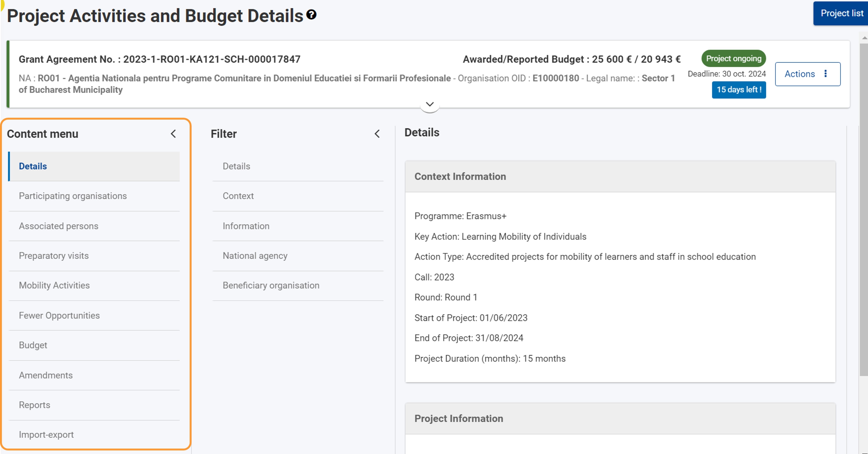Open Participating organisations section
This screenshot has width=868, height=454.
(94, 196)
